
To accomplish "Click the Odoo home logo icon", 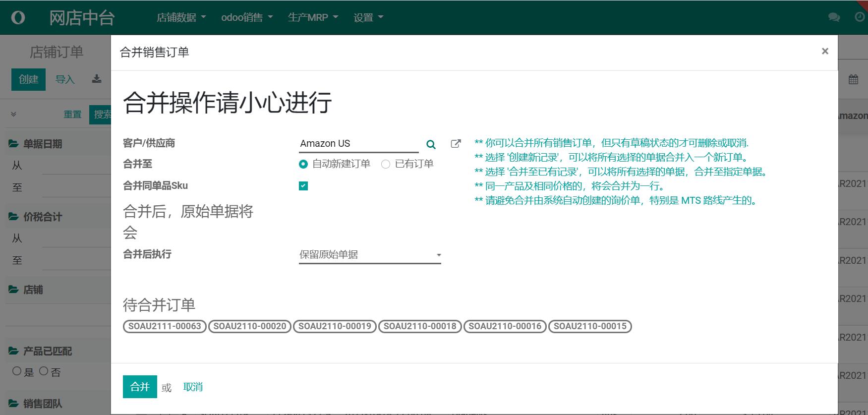I will click(18, 18).
